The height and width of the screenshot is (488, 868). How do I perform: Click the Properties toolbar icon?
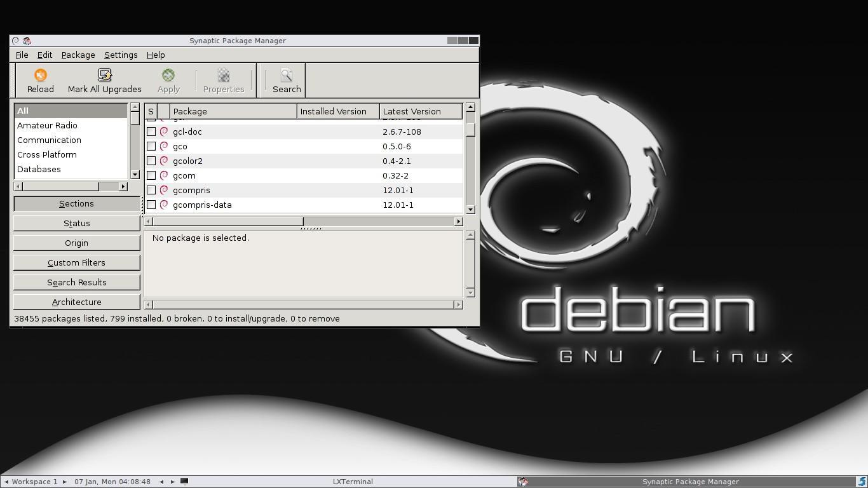224,76
